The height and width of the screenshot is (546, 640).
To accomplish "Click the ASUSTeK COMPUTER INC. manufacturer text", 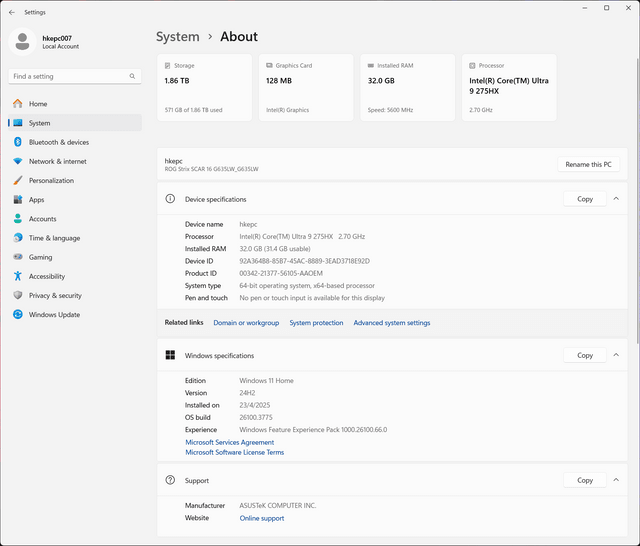I will pos(278,506).
